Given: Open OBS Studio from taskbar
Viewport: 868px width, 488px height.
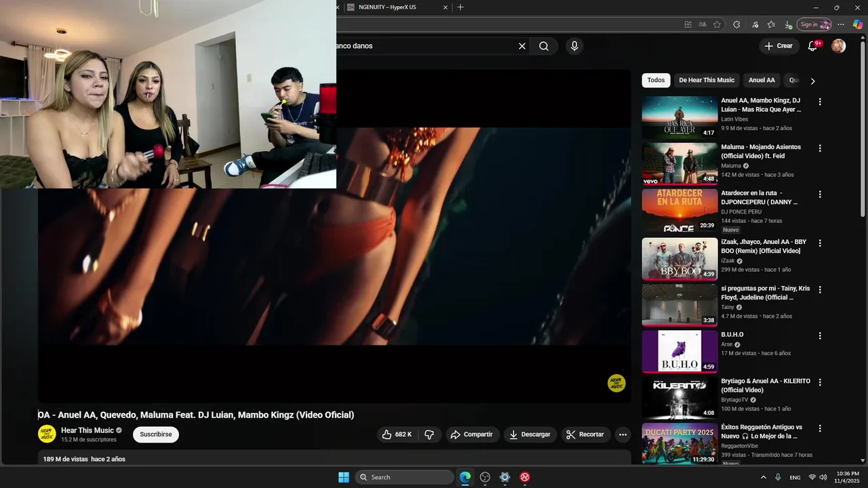Looking at the screenshot, I should (485, 477).
